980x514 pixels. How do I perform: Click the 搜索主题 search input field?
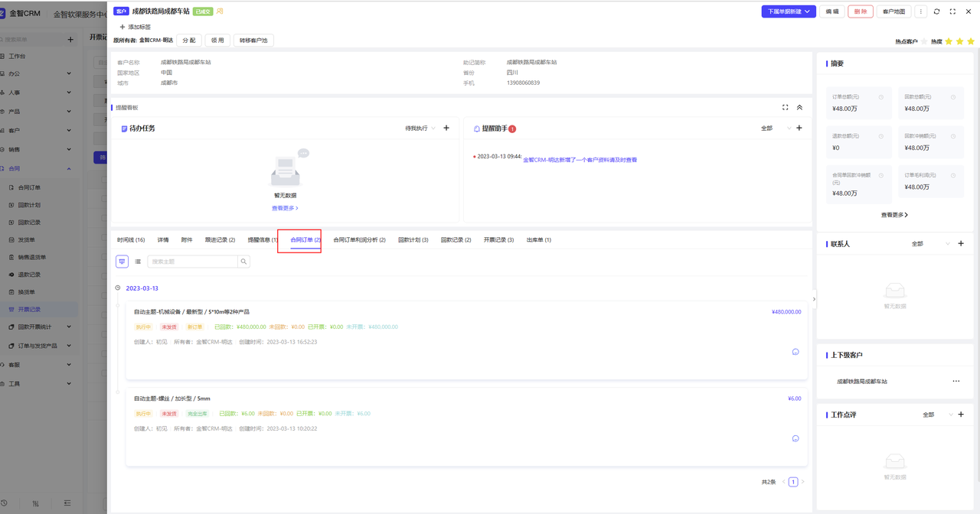click(x=192, y=262)
